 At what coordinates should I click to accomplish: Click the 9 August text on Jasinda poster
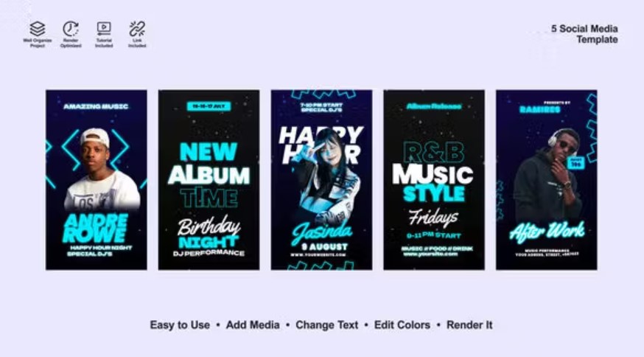point(324,247)
